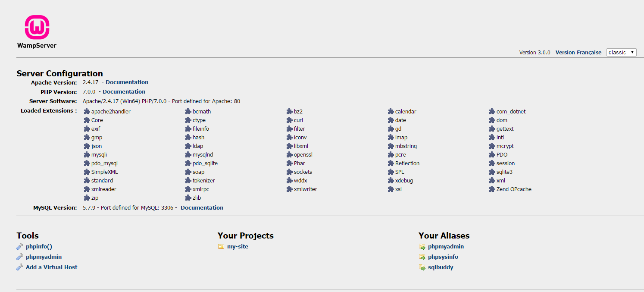644x292 pixels.
Task: Click the wrench icon beside Add a Virtual Host
Action: coord(20,267)
